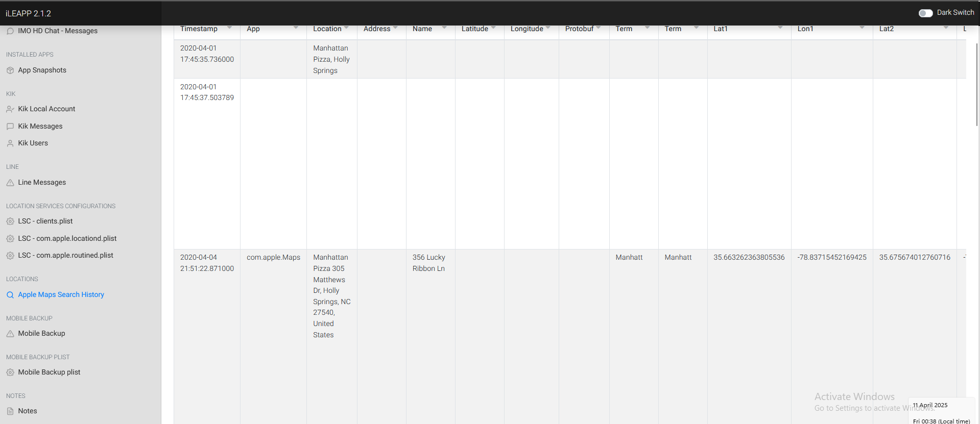
Task: Click the Apple Maps Search History magnifier icon
Action: click(10, 295)
